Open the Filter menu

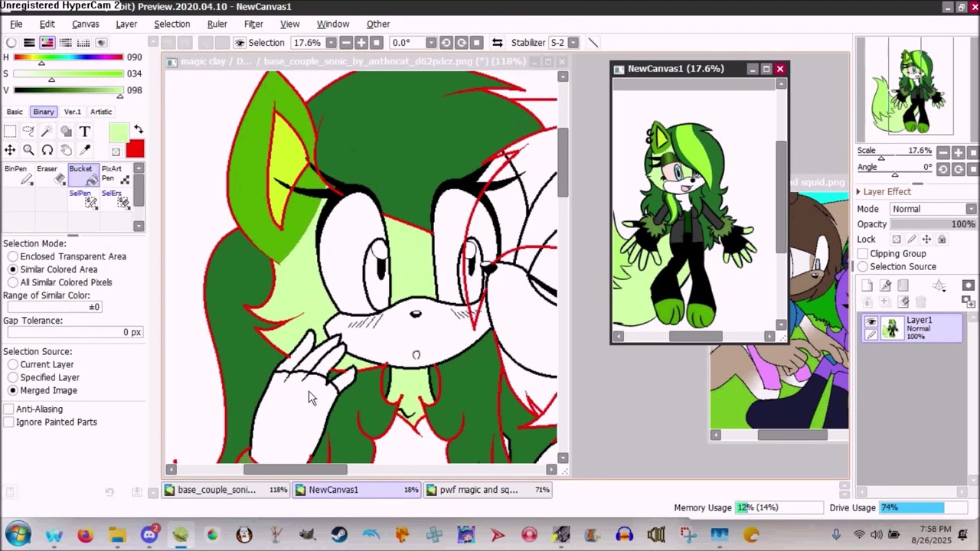(253, 24)
